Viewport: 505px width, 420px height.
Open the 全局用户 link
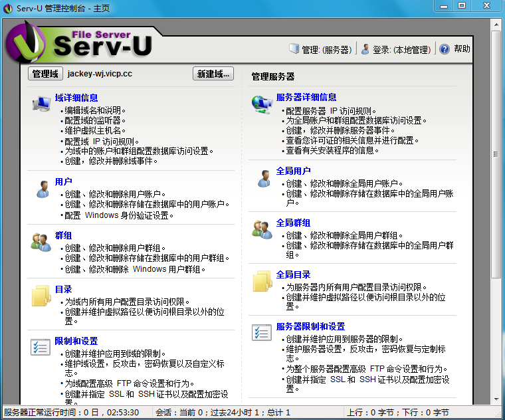click(294, 171)
